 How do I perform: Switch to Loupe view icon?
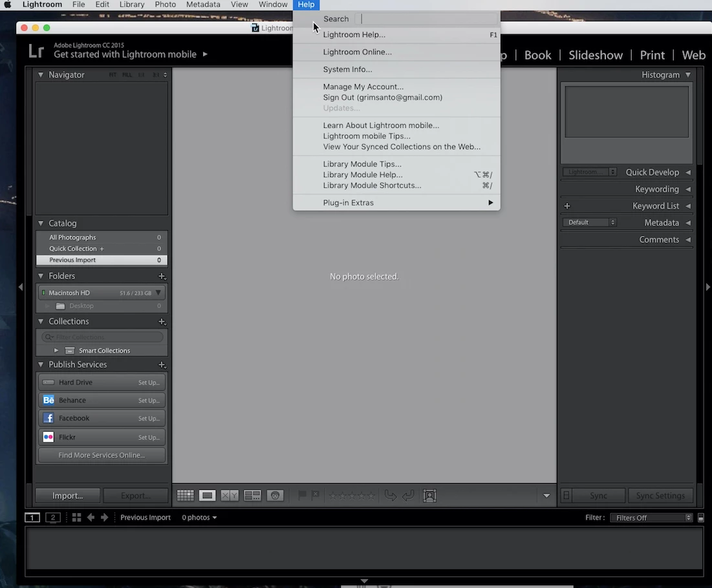207,496
